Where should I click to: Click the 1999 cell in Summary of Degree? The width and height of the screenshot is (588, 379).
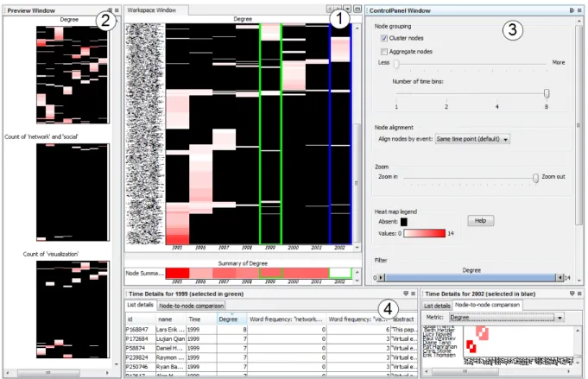click(x=270, y=273)
